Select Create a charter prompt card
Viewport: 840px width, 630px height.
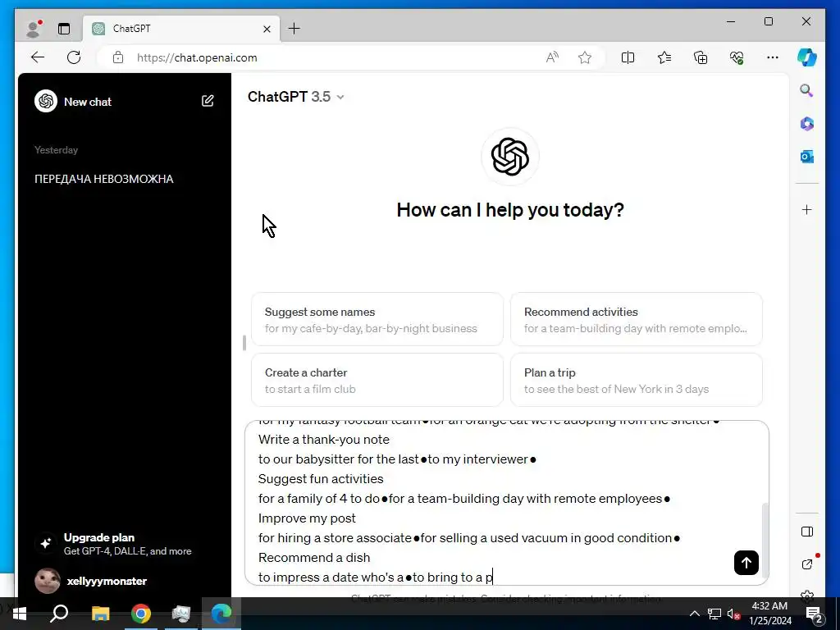pos(377,380)
